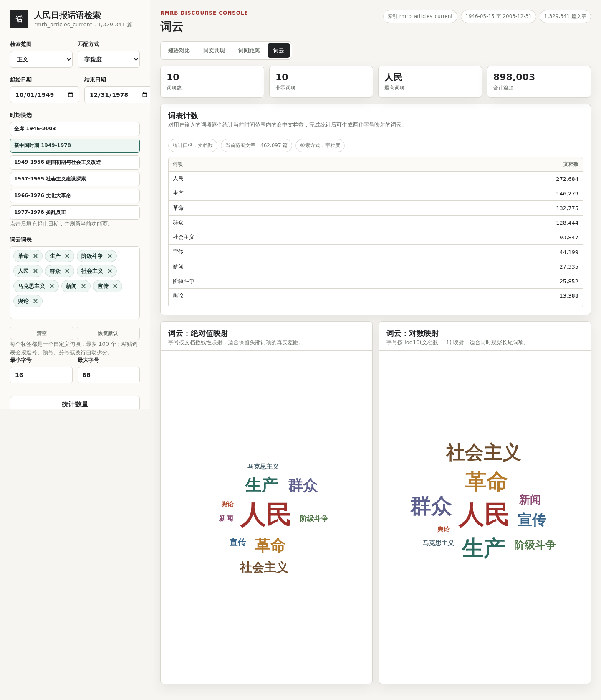Click the 当前范围文章：462,097 篇 chip
This screenshot has width=601, height=700.
(x=256, y=145)
